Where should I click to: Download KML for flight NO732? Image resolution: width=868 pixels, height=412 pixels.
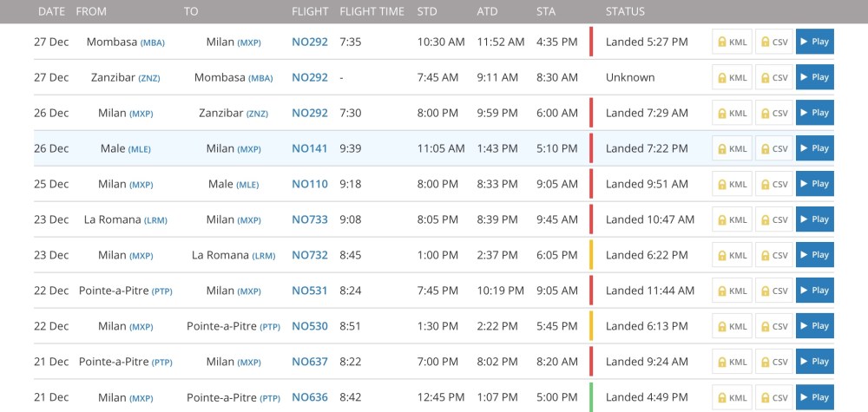coord(731,255)
